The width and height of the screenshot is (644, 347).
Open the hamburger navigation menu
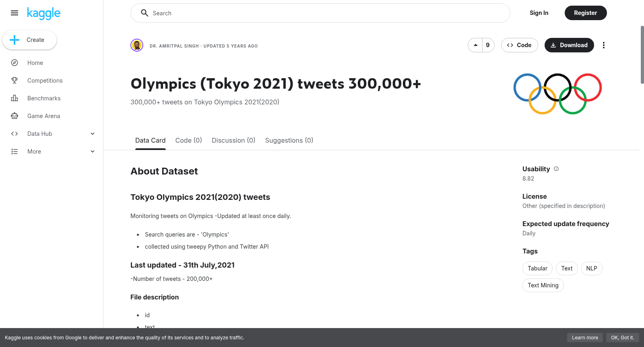[x=14, y=13]
